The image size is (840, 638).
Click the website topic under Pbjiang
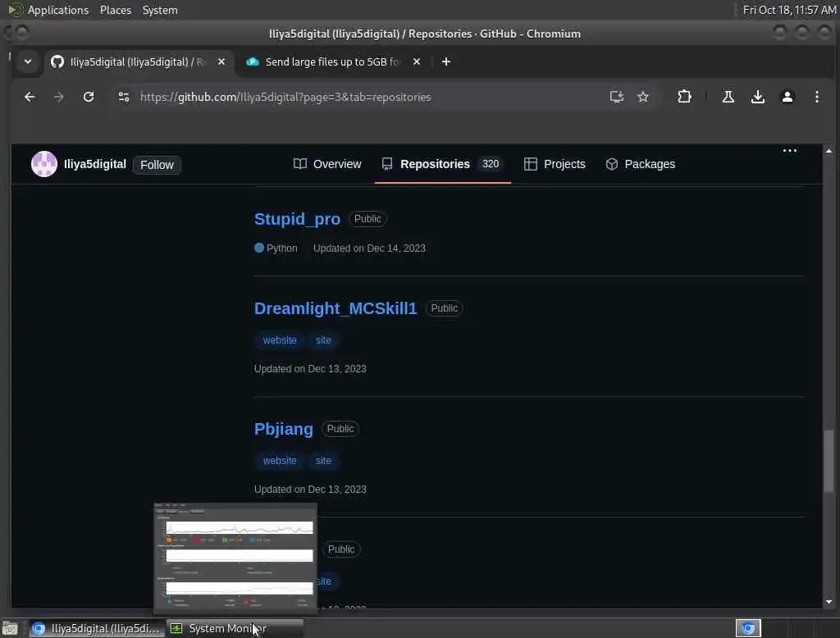[x=280, y=461]
